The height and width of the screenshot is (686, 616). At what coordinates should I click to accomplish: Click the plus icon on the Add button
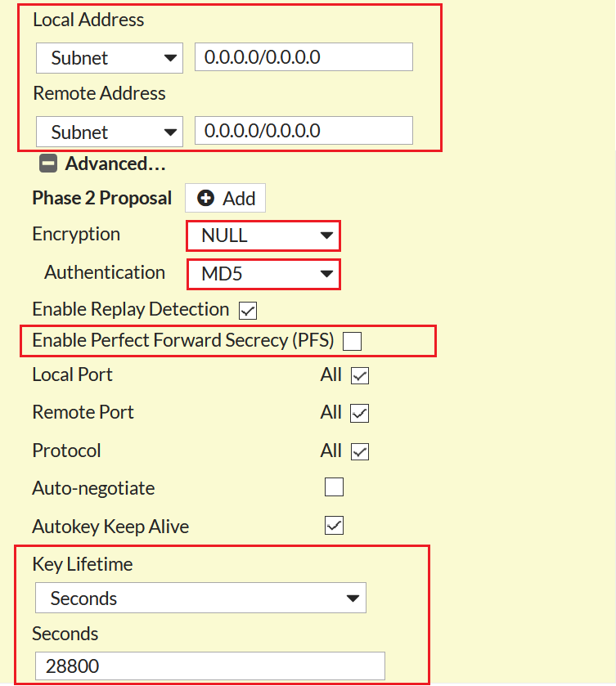pos(207,198)
